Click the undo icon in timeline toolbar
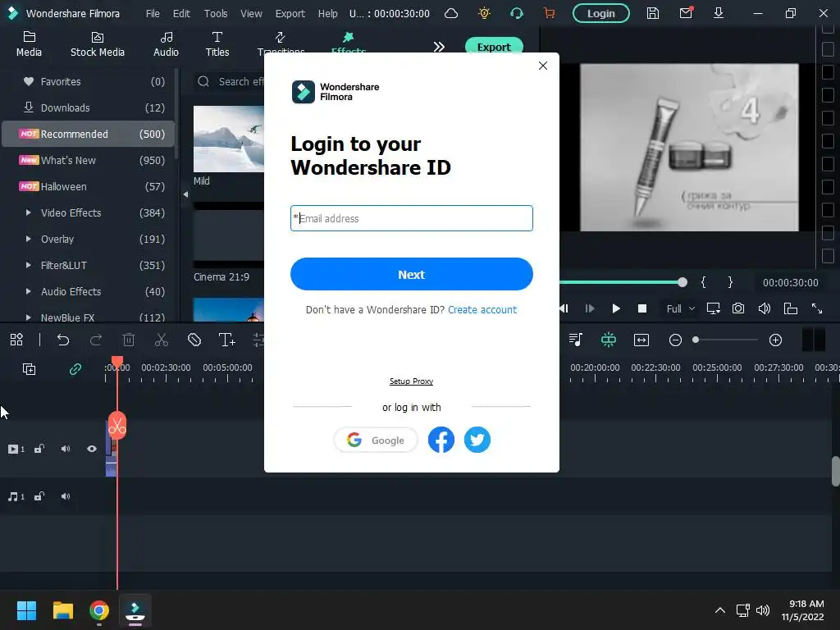Image resolution: width=840 pixels, height=630 pixels. [62, 340]
